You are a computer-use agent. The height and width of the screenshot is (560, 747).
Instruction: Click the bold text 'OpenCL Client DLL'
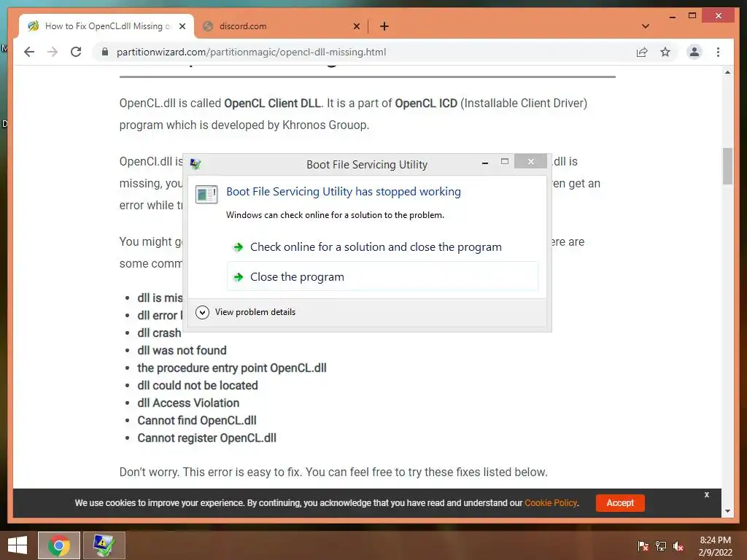click(273, 104)
